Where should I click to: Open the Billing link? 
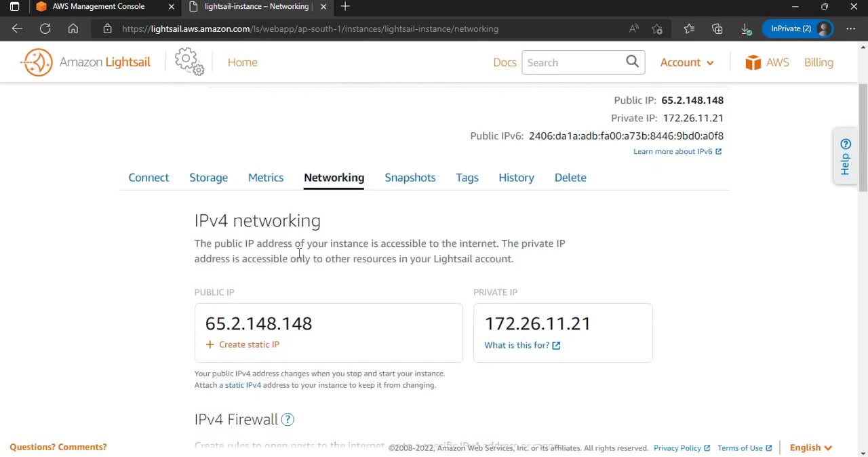[x=818, y=62]
